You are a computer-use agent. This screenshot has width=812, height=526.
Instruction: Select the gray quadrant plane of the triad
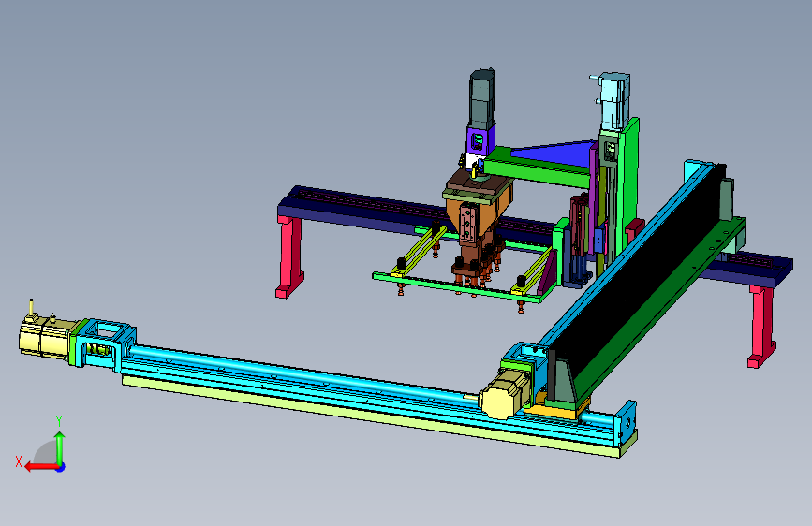coord(45,452)
